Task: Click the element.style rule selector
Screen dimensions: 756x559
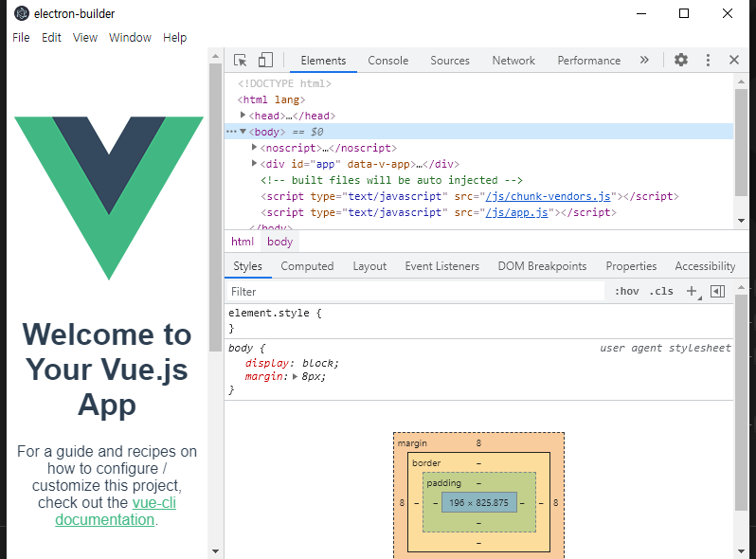Action: (x=268, y=313)
